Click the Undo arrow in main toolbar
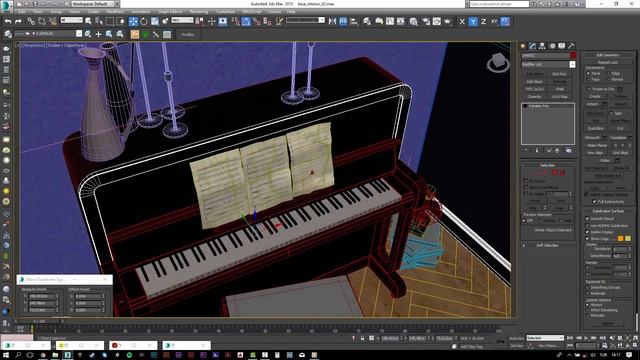 8,22
